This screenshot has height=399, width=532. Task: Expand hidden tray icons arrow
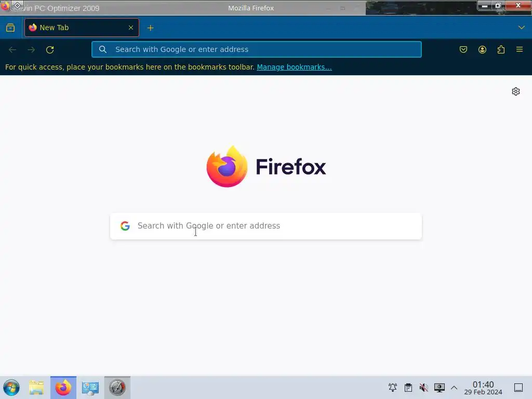point(454,388)
